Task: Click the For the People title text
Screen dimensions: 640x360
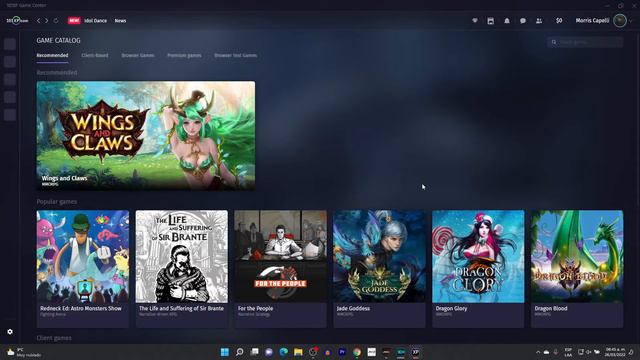Action: point(256,309)
